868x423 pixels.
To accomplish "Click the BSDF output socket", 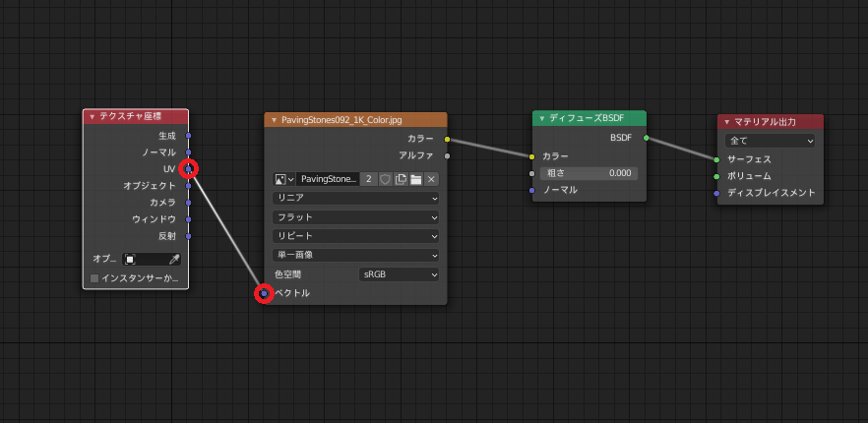I will (x=646, y=138).
